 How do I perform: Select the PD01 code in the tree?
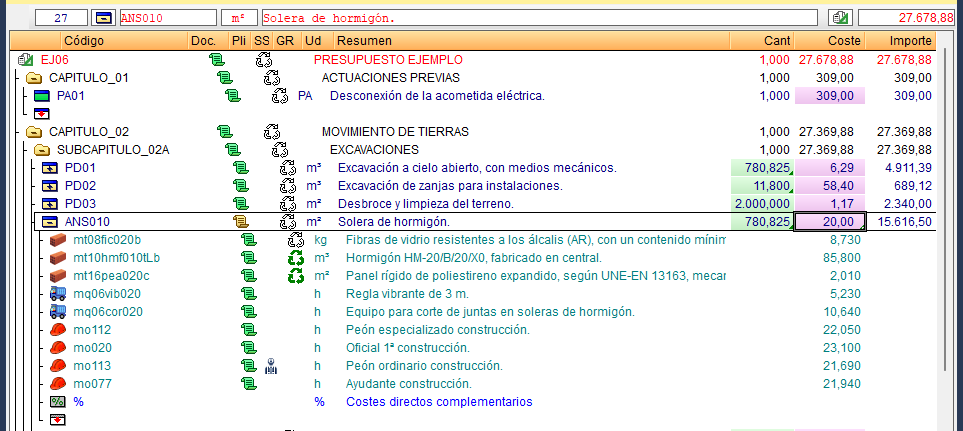pyautogui.click(x=80, y=168)
